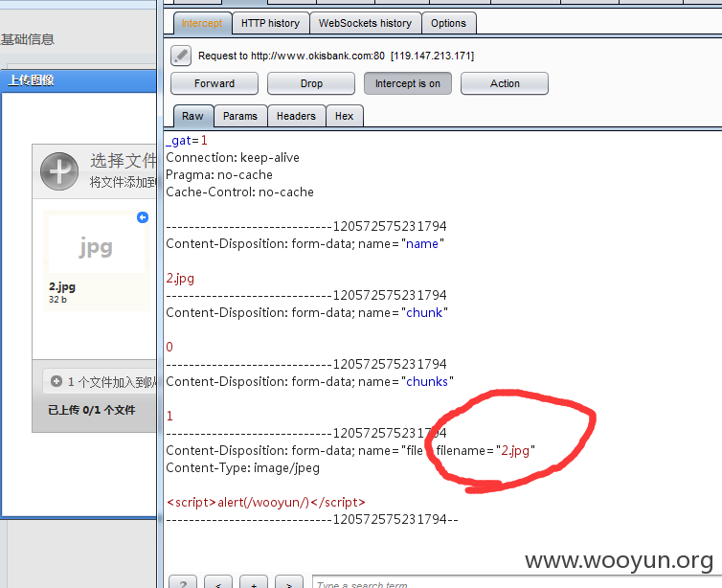Image resolution: width=722 pixels, height=588 pixels.
Task: Click the alert(/wooyun/) script payload line
Action: [266, 503]
